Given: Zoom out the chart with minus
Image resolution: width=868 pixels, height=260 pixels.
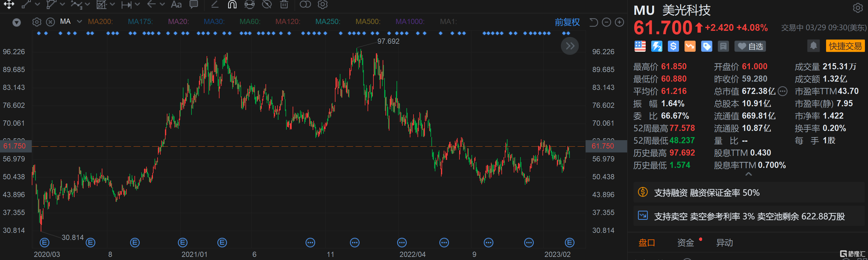Looking at the screenshot, I should pyautogui.click(x=606, y=22).
